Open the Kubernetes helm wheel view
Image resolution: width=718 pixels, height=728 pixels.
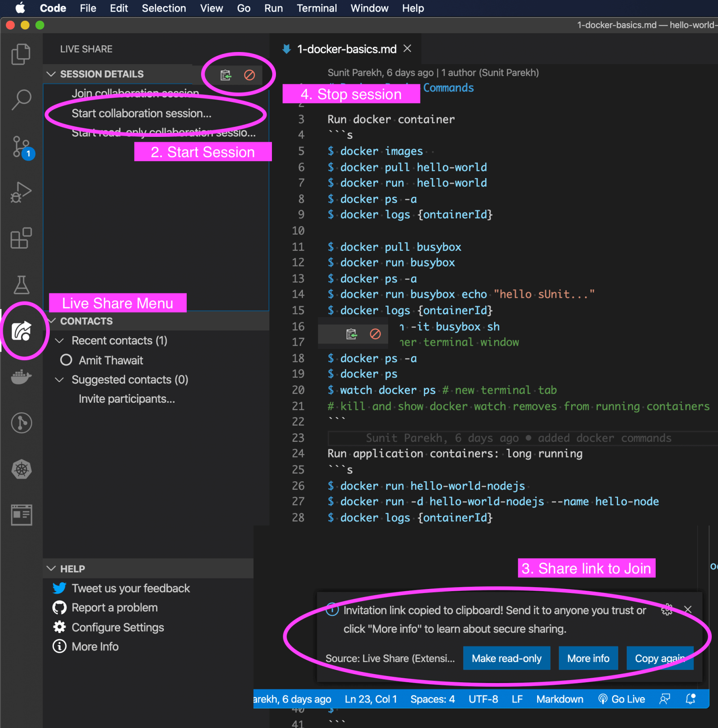click(21, 470)
